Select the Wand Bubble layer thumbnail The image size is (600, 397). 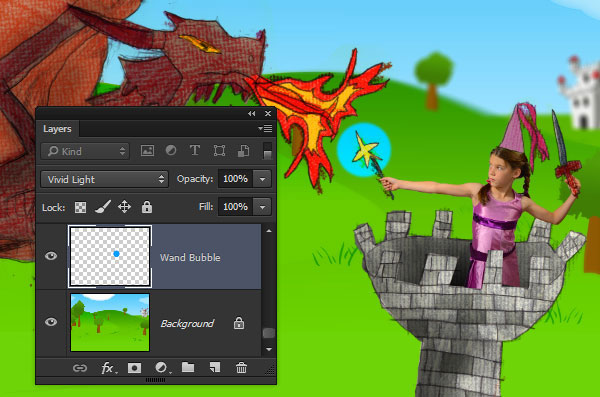[110, 256]
